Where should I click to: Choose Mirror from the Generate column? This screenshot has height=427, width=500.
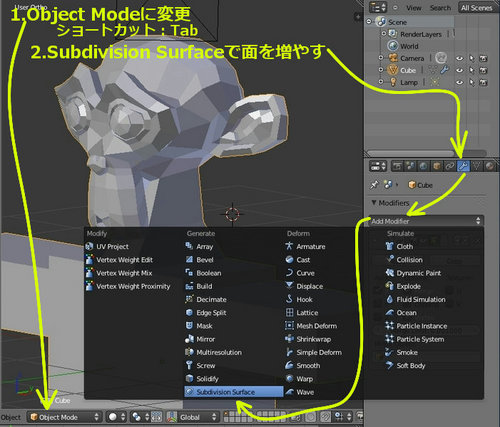205,339
